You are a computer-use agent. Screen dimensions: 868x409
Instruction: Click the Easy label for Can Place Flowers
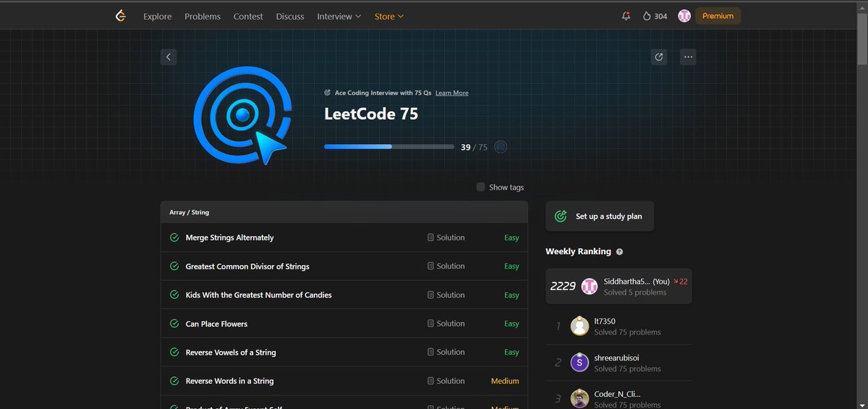click(x=511, y=324)
